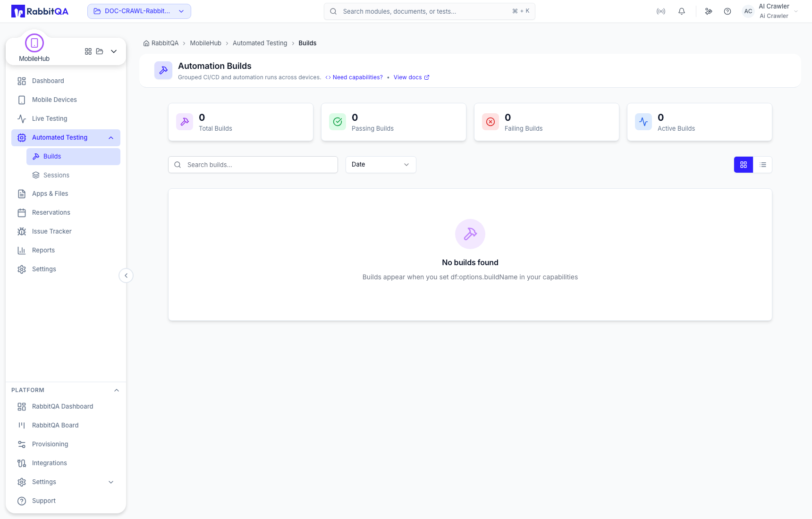Viewport: 812px width, 519px height.
Task: Open the notifications bell
Action: 682,11
